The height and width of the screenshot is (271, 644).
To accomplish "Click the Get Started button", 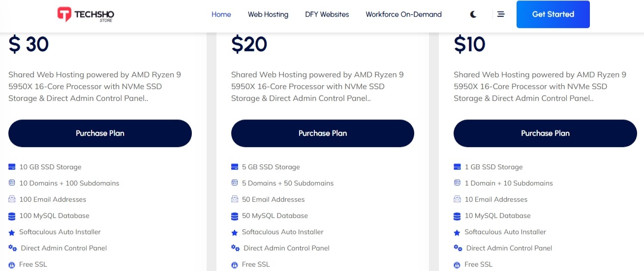I will [x=553, y=14].
